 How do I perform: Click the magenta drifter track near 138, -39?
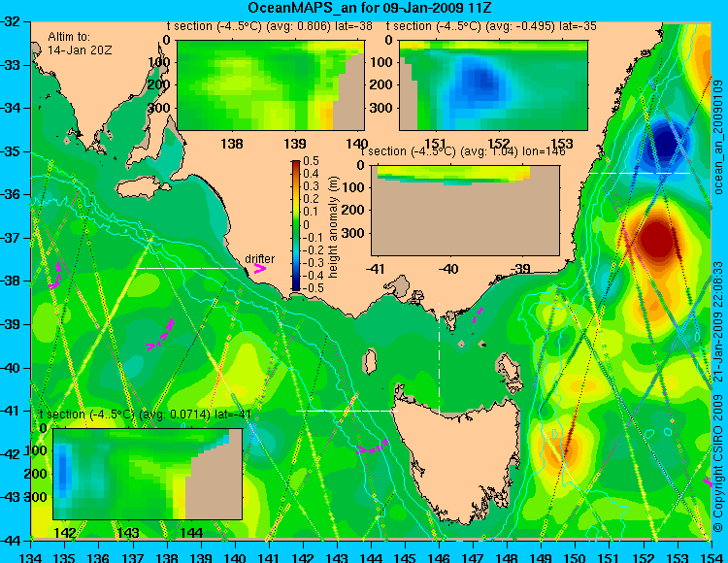coord(160,335)
